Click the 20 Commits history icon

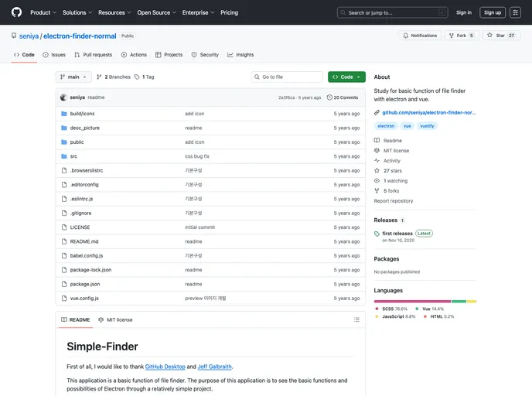pos(330,97)
